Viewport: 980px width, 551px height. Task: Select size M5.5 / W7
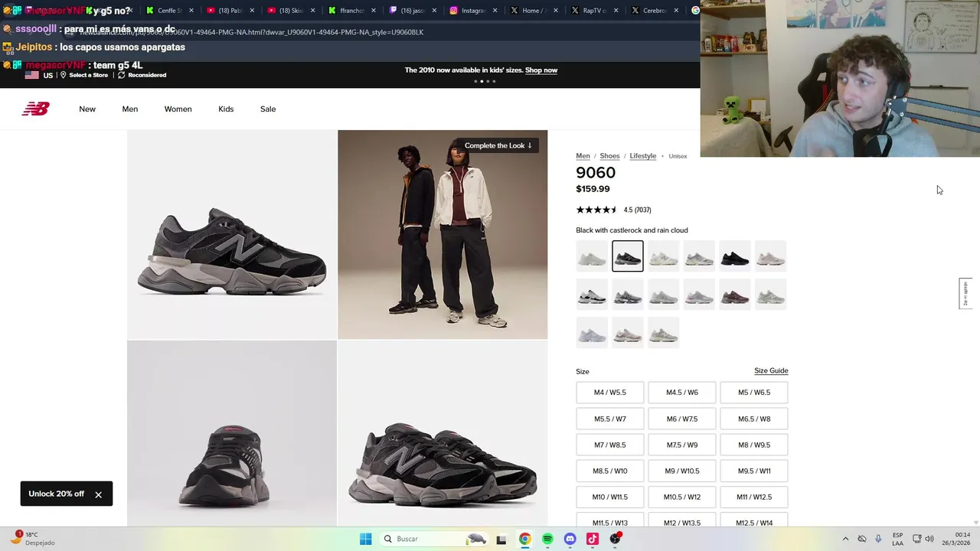610,419
